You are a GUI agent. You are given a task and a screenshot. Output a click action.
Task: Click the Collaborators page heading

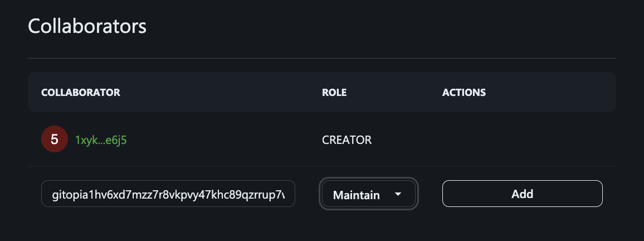tap(87, 26)
